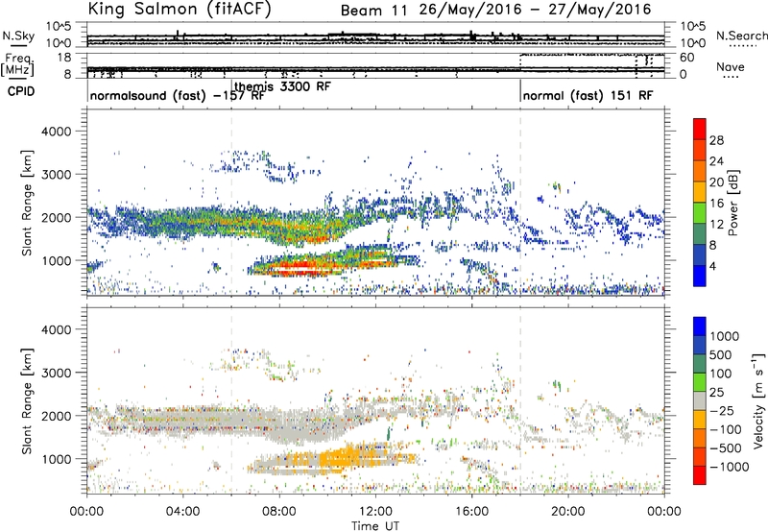768x532 pixels.
Task: Click the 'Beam 11' label
Action: 373,11
